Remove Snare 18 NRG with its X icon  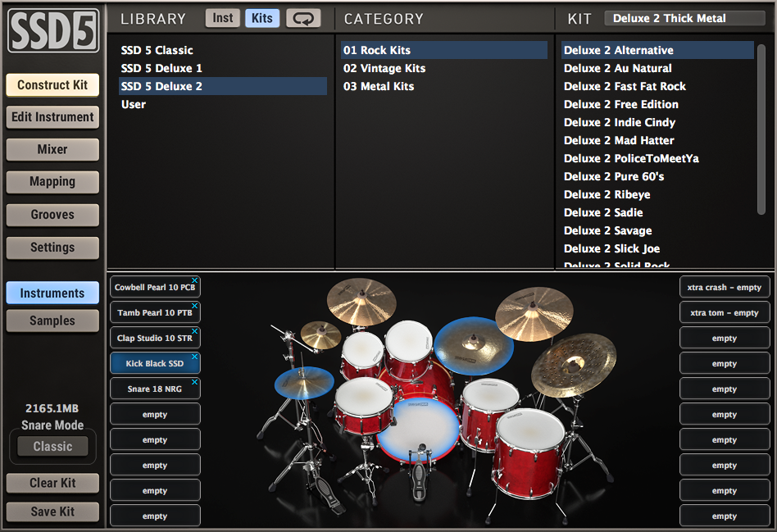pos(195,382)
